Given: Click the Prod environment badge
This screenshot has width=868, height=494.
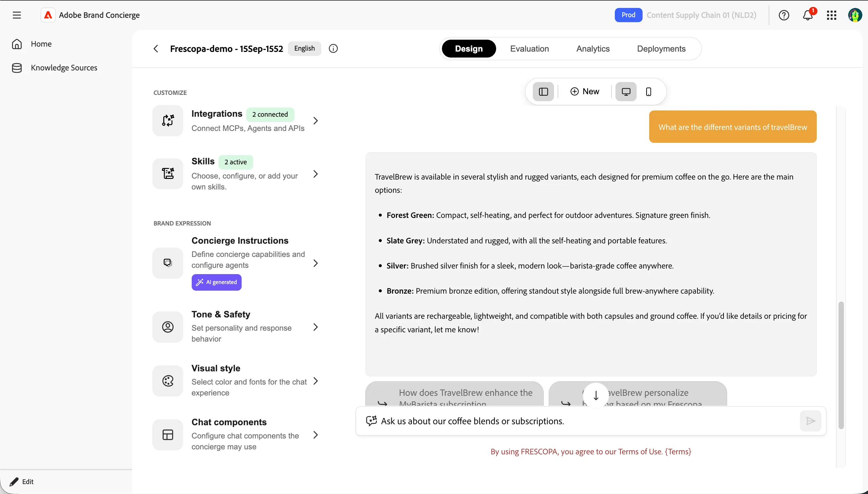Looking at the screenshot, I should [x=628, y=15].
